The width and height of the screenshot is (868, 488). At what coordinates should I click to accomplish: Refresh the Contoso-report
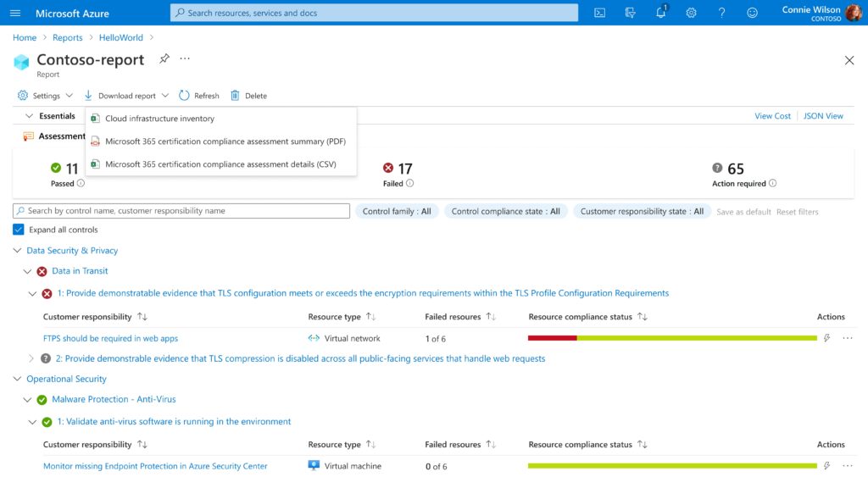pyautogui.click(x=199, y=95)
